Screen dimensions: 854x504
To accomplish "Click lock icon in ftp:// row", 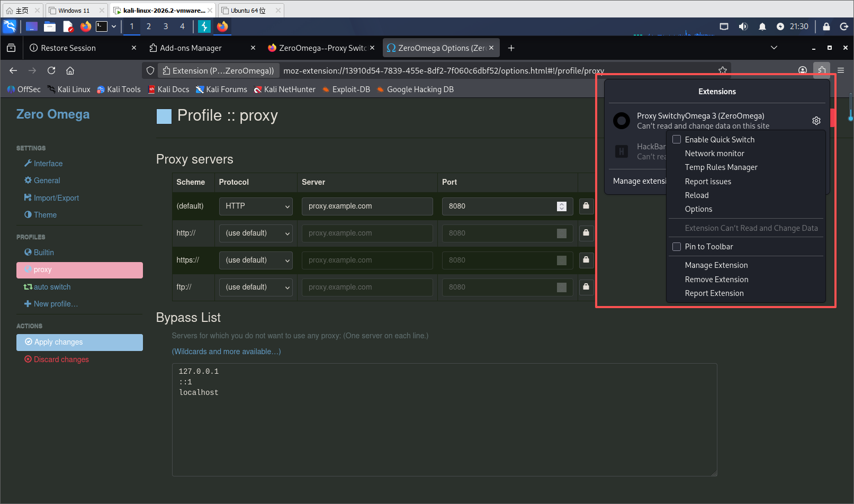I will 586,287.
